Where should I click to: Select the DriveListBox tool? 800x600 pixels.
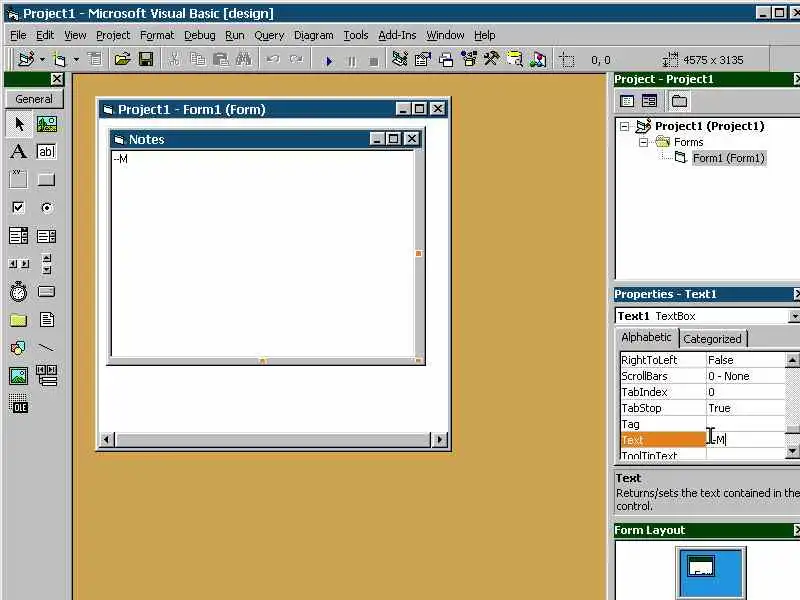click(46, 292)
